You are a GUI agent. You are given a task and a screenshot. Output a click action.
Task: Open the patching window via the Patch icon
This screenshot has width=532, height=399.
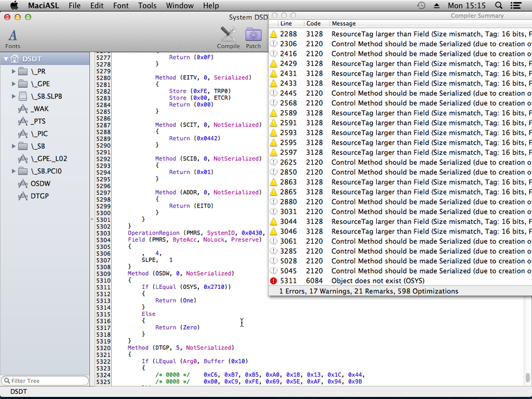[x=253, y=35]
